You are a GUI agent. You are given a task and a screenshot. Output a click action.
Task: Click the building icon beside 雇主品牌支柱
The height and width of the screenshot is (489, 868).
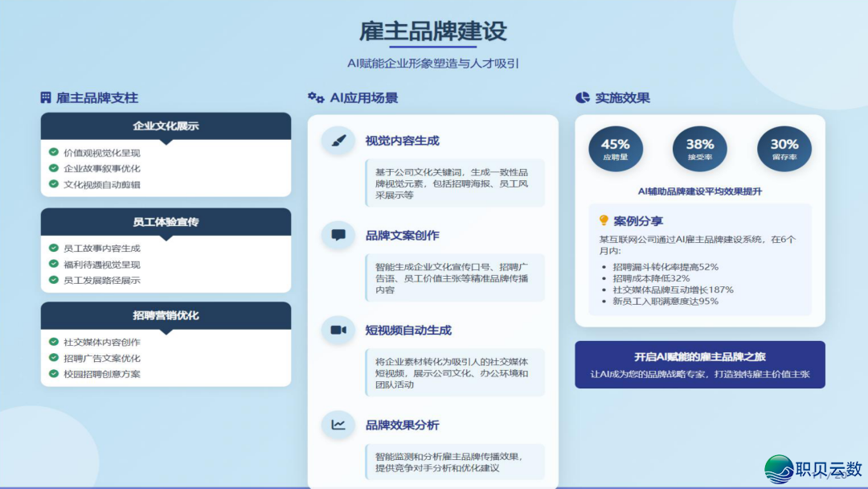pyautogui.click(x=46, y=98)
